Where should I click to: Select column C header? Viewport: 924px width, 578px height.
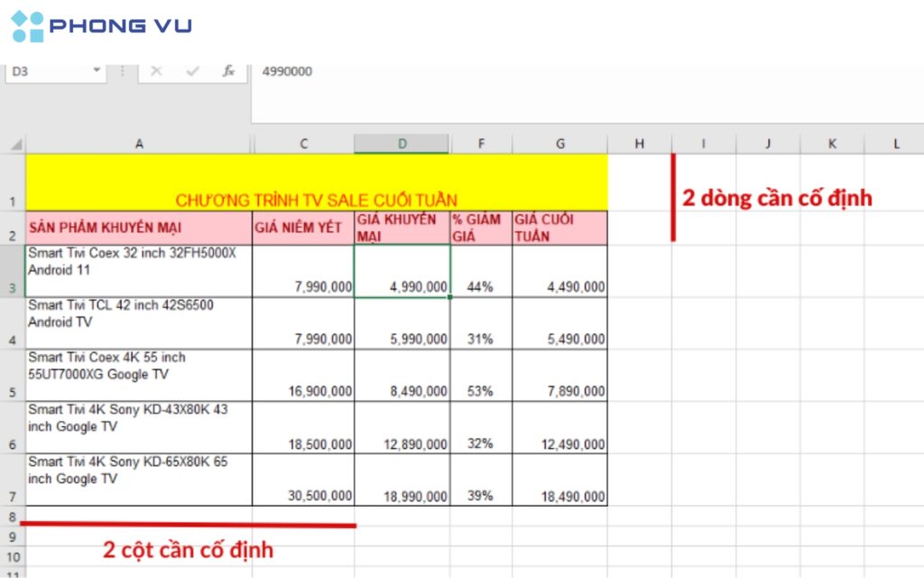point(303,144)
